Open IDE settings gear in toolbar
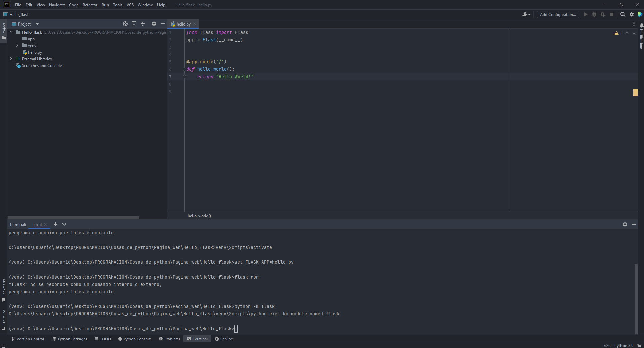644x348 pixels. click(632, 14)
